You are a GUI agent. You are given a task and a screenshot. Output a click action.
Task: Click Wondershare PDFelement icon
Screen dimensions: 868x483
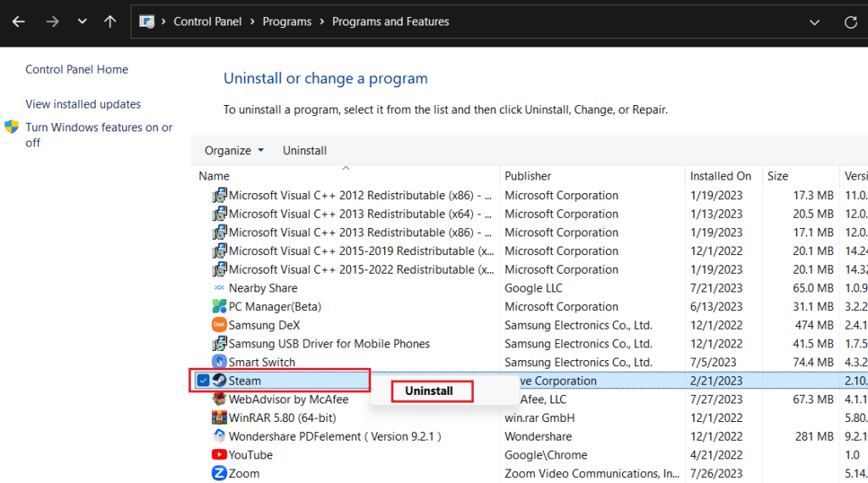pos(220,436)
